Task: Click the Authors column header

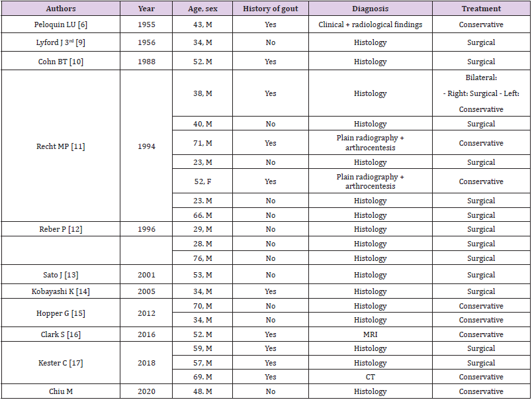Action: pyautogui.click(x=60, y=9)
